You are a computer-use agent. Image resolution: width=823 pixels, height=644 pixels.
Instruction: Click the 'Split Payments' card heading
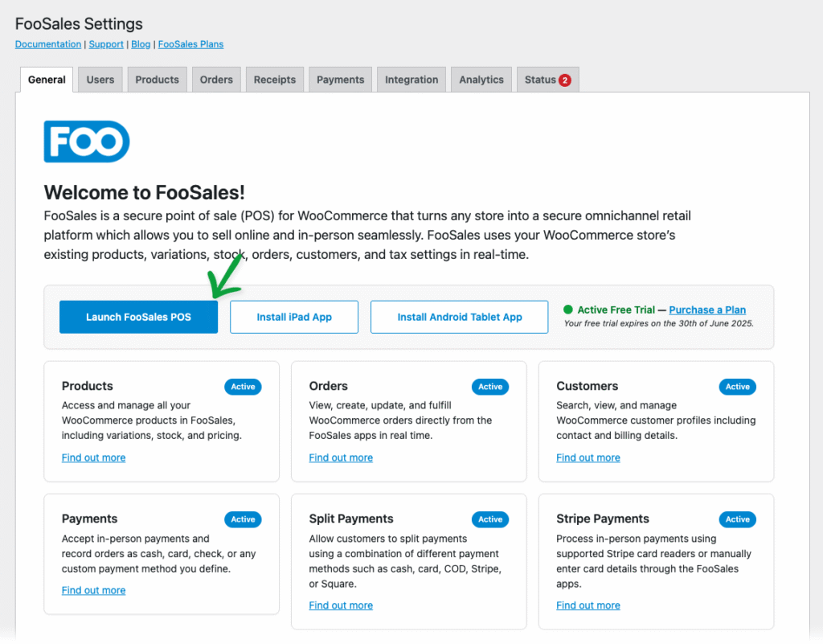[x=351, y=519]
